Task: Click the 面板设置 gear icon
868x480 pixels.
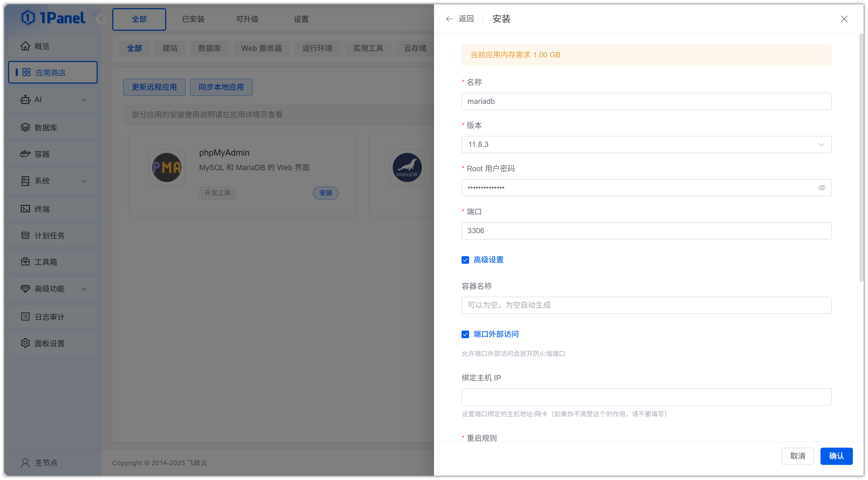Action: pyautogui.click(x=25, y=343)
